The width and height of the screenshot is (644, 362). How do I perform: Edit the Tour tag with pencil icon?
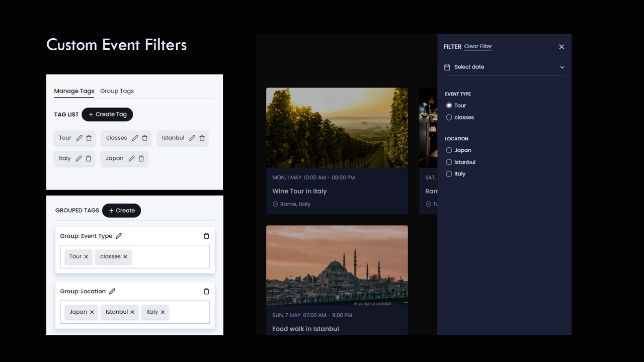tap(79, 138)
